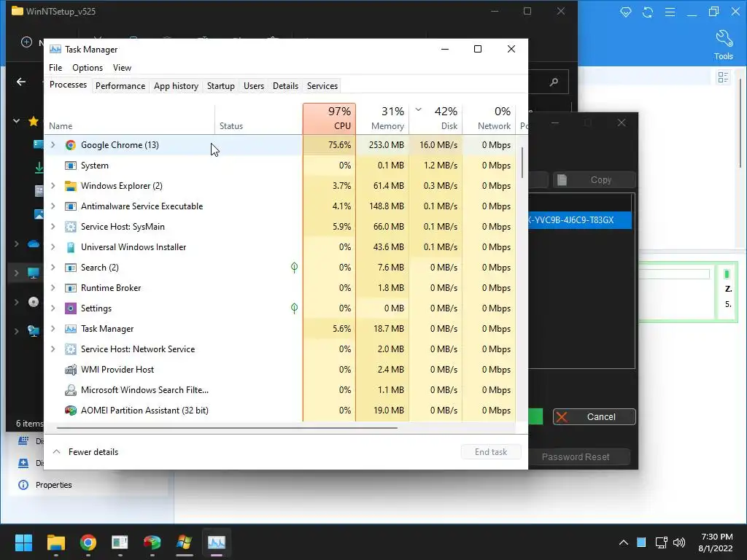Switch to the Services tab
747x560 pixels.
pyautogui.click(x=322, y=86)
